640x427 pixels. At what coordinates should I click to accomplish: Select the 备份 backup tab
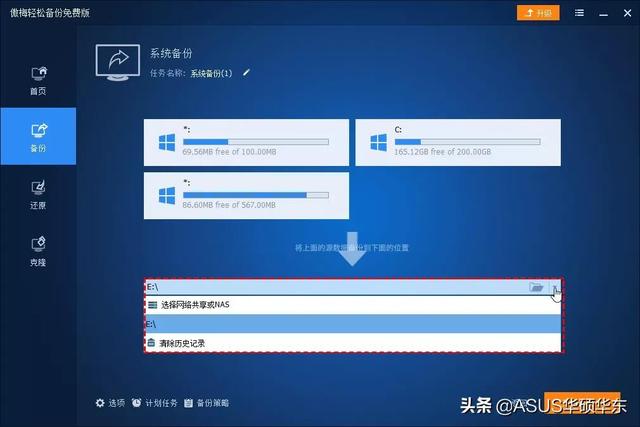point(38,136)
